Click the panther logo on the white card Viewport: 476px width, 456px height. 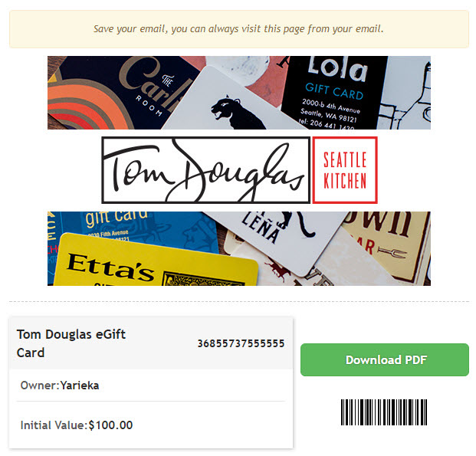(x=235, y=113)
